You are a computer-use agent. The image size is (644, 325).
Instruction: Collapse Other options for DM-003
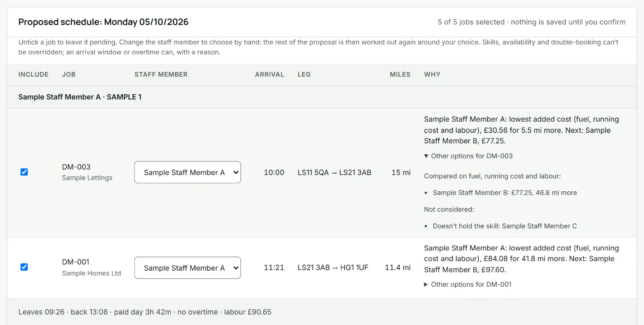click(x=468, y=156)
